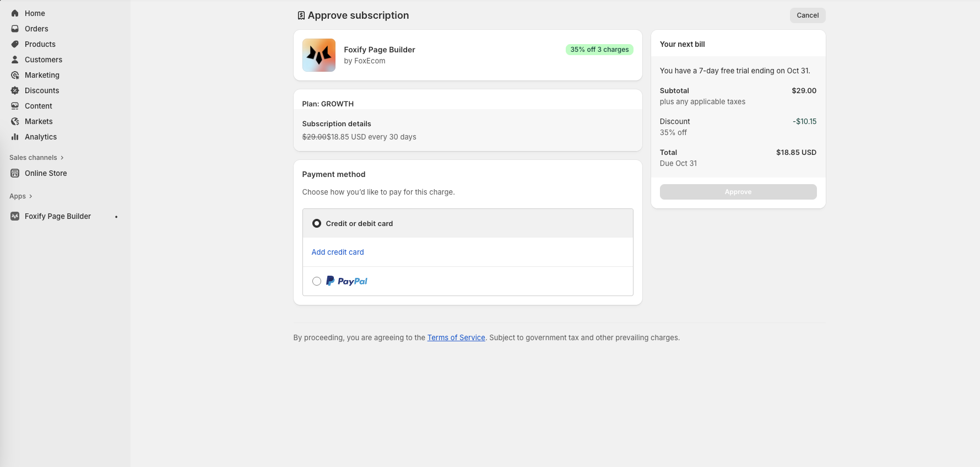The image size is (980, 467).
Task: Click the $18.85 USD total amount
Action: tap(796, 152)
